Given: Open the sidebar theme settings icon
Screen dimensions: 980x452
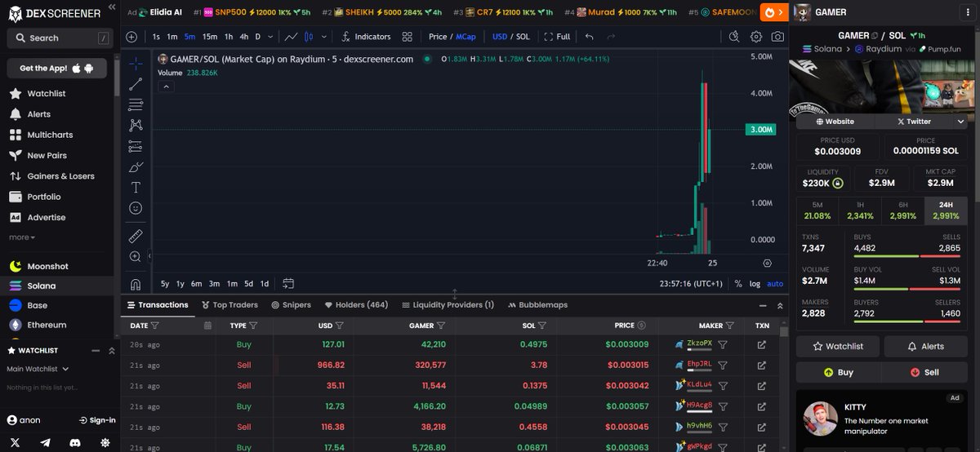Looking at the screenshot, I should point(105,442).
